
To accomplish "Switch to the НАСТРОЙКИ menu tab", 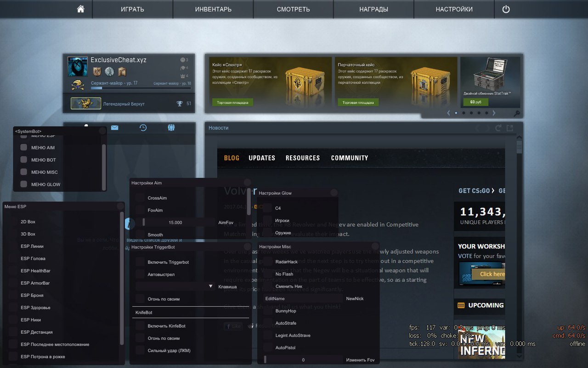I will 454,9.
